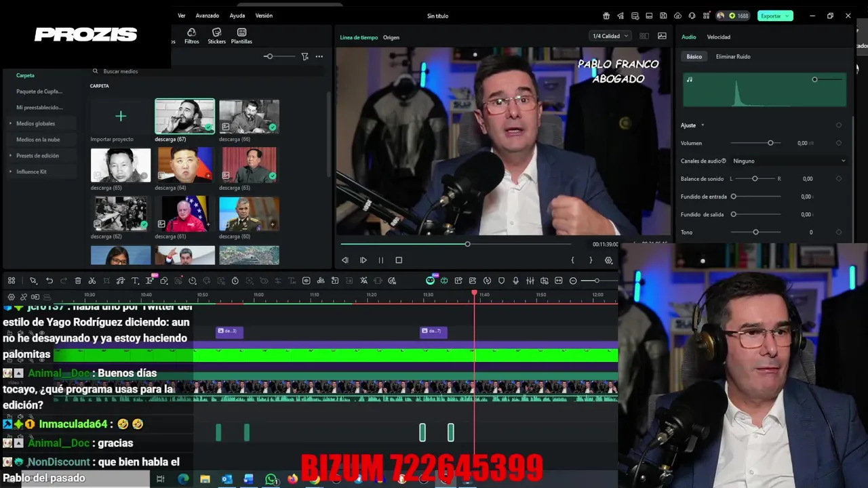Expand Presets de edición tree item

[10, 156]
